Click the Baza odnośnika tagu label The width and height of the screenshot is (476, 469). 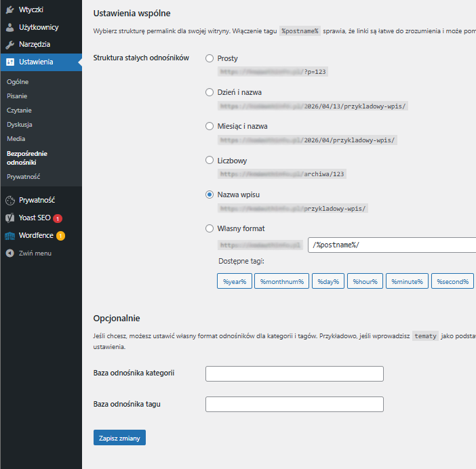click(127, 405)
